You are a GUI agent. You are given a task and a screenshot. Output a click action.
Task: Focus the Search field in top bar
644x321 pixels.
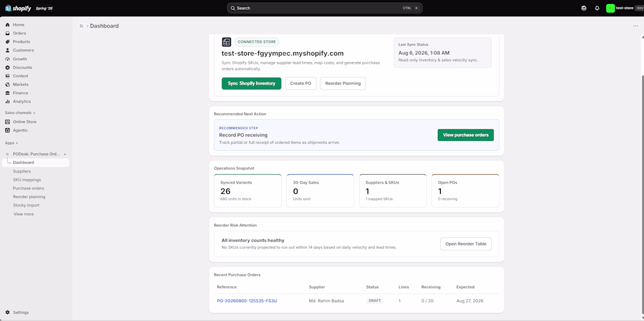click(x=324, y=8)
